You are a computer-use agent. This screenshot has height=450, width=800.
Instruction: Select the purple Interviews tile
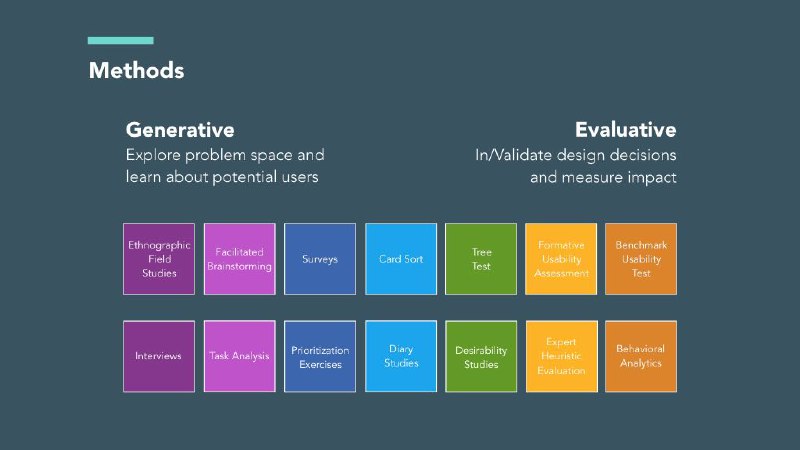click(x=159, y=356)
